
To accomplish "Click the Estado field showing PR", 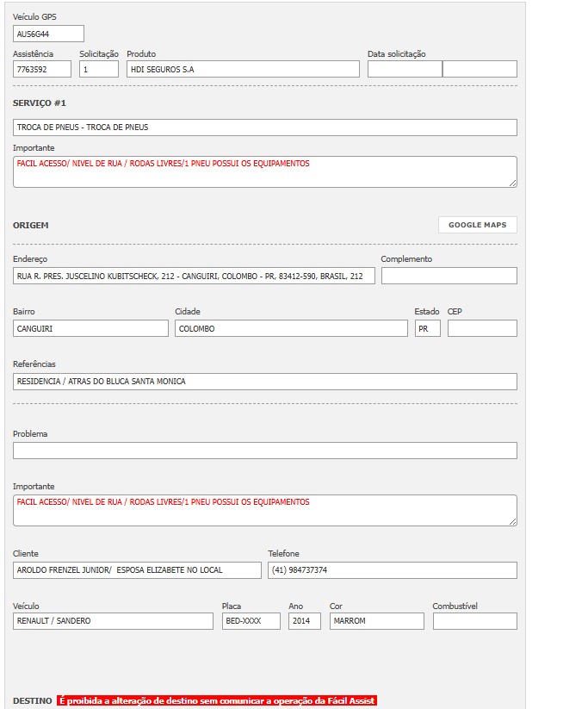I will pos(427,328).
